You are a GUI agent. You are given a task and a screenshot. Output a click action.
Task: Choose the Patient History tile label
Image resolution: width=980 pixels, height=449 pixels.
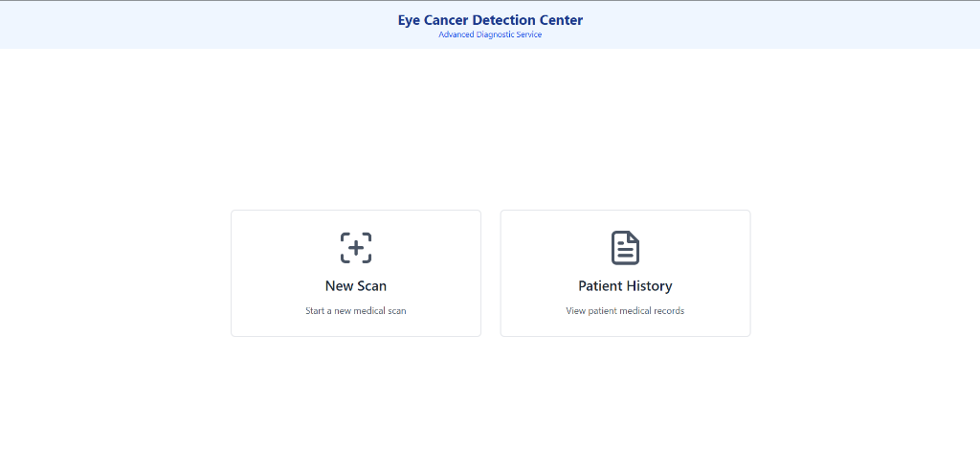coord(625,286)
